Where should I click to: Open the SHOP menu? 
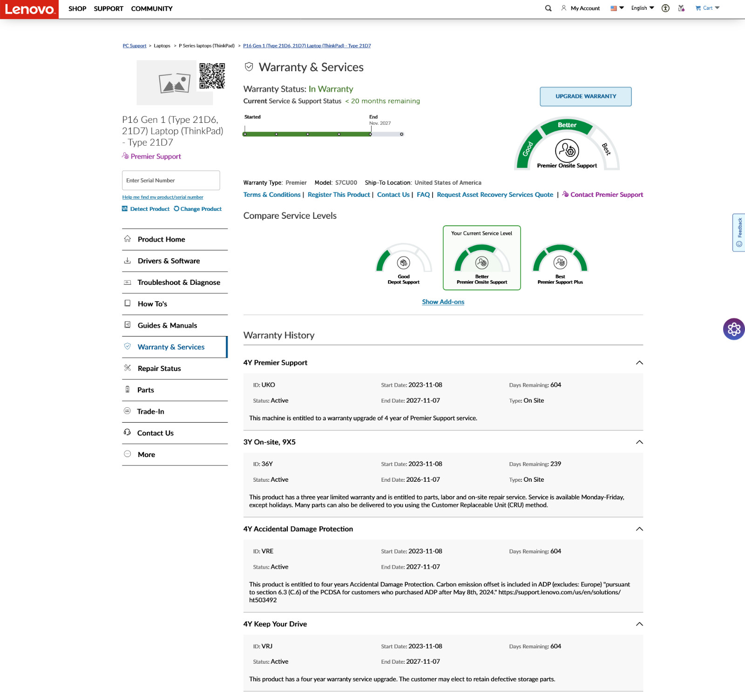tap(77, 8)
